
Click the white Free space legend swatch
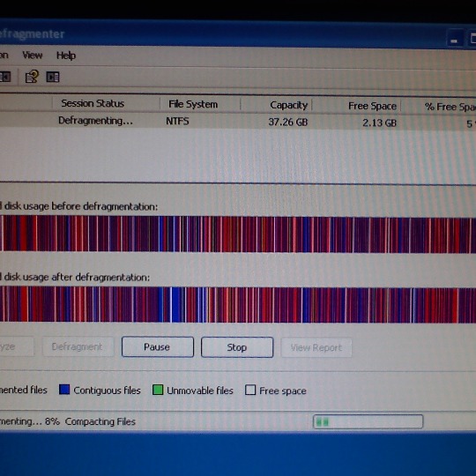click(x=250, y=390)
